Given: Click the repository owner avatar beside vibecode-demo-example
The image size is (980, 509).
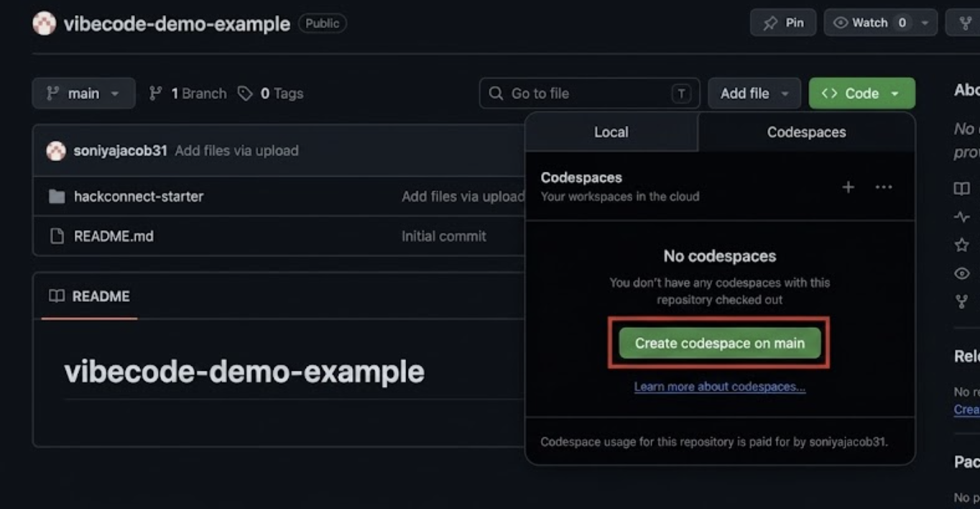Looking at the screenshot, I should click(44, 24).
